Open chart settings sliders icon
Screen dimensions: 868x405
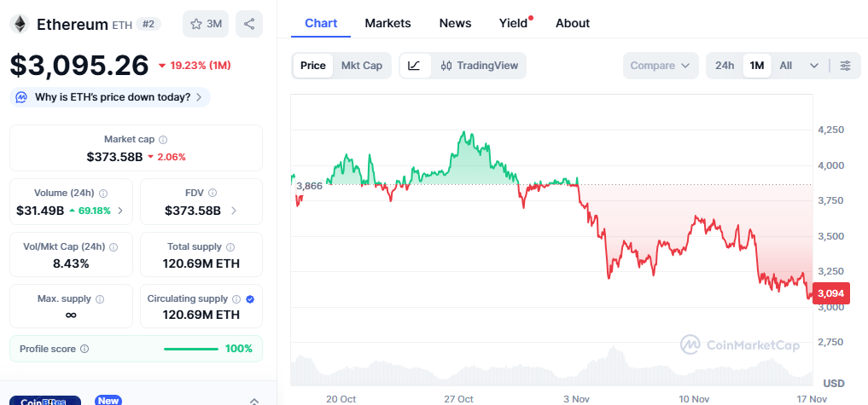(x=845, y=66)
